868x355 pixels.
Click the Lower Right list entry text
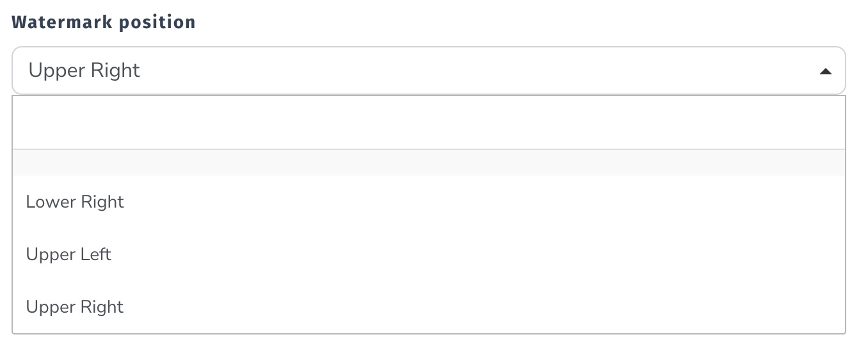click(75, 202)
